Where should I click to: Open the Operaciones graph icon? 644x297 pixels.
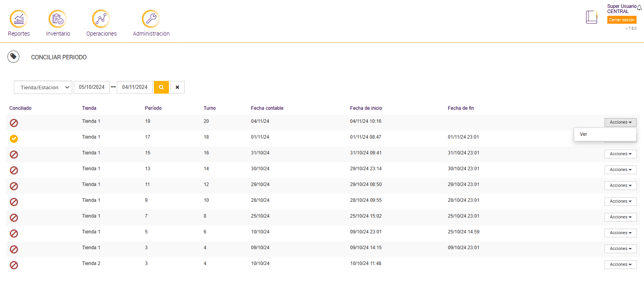pos(101,19)
